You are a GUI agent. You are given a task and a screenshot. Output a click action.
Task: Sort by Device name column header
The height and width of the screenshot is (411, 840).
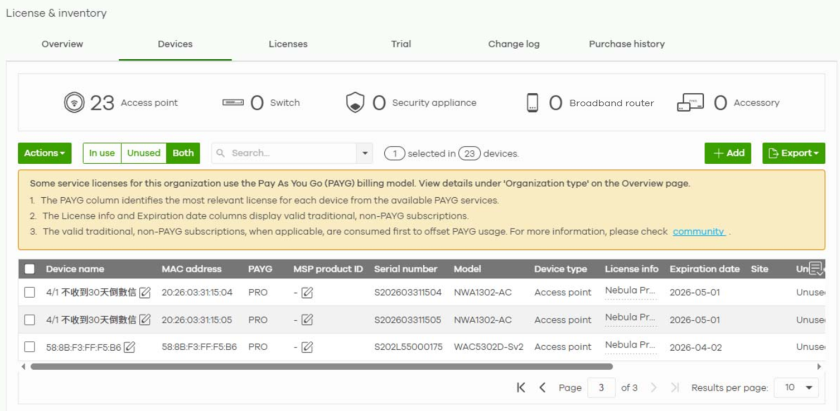pos(75,269)
